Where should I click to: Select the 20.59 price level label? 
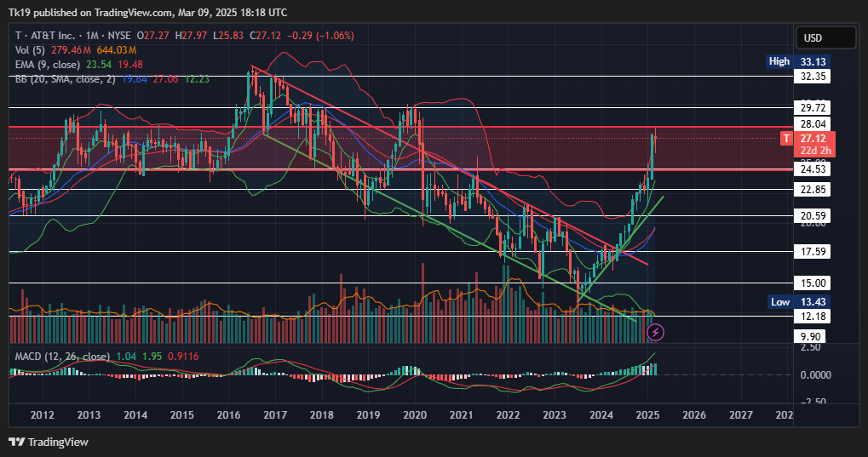pos(813,216)
